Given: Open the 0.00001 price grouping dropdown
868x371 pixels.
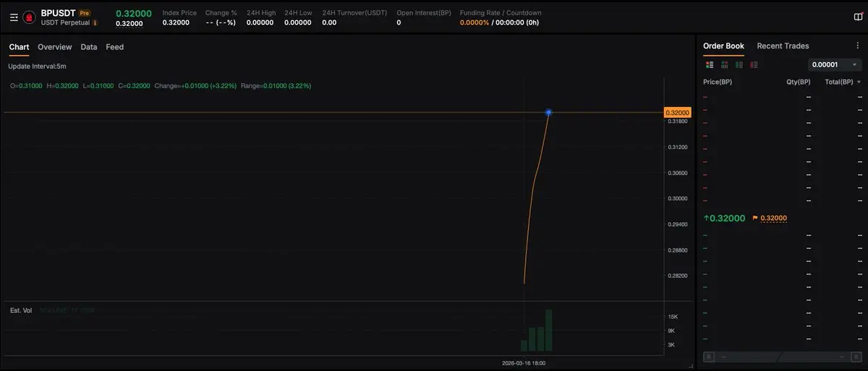Looking at the screenshot, I should point(835,64).
